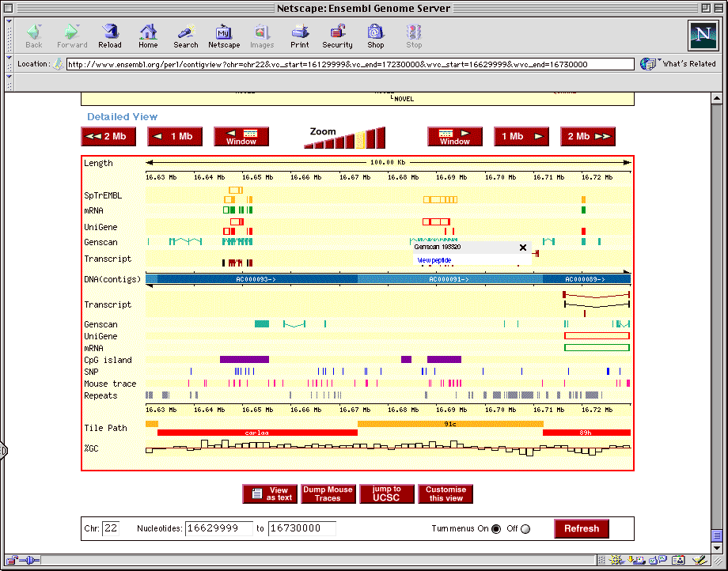Image resolution: width=728 pixels, height=571 pixels.
Task: Click the vertical scrollbar down arrow
Action: 717,548
